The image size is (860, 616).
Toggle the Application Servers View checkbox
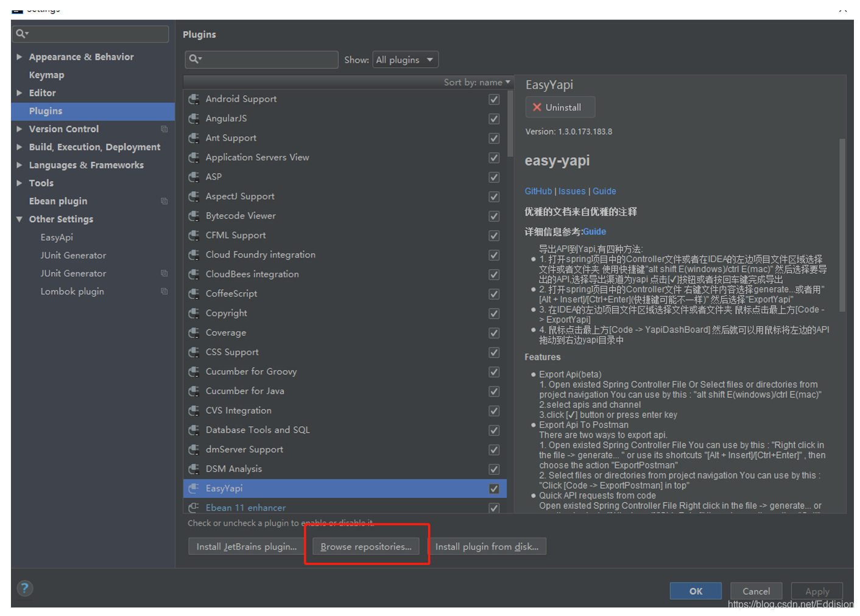(494, 158)
